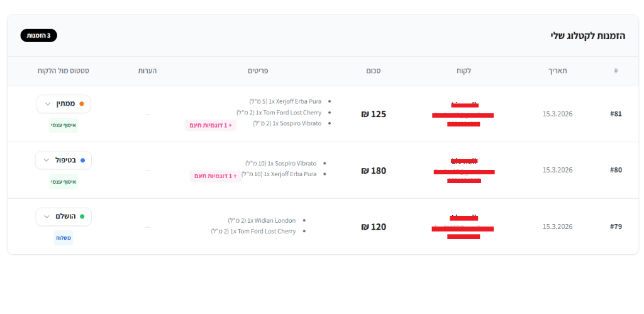
Task: Click the "פריטים" items column header
Action: (x=258, y=70)
